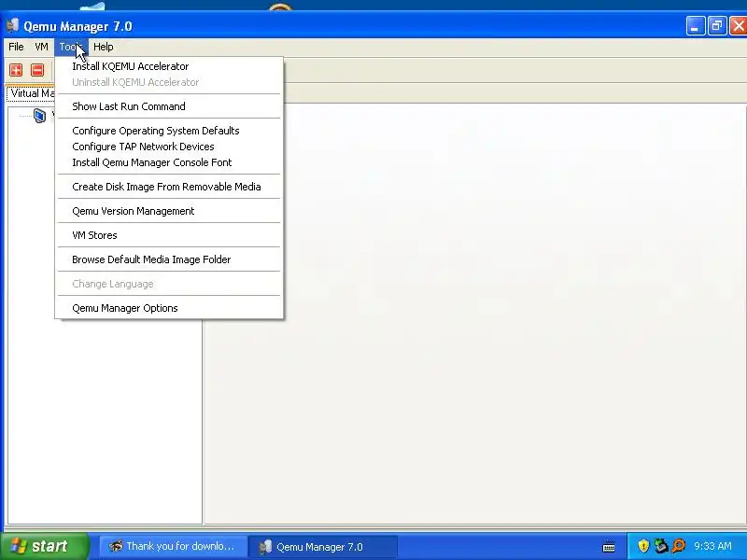Select Show Last Run Command
747x560 pixels.
point(169,106)
